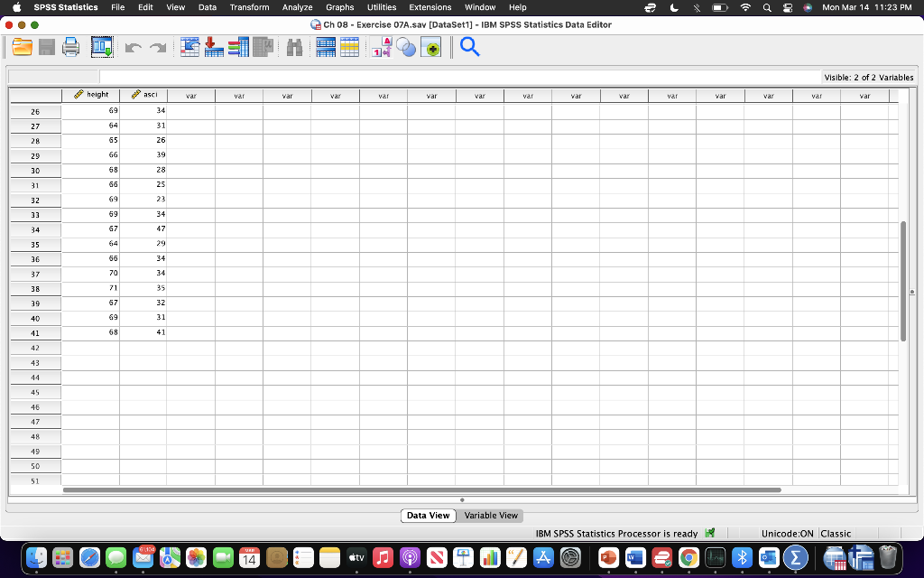Undo the last edit
This screenshot has height=578, width=924.
pos(134,47)
